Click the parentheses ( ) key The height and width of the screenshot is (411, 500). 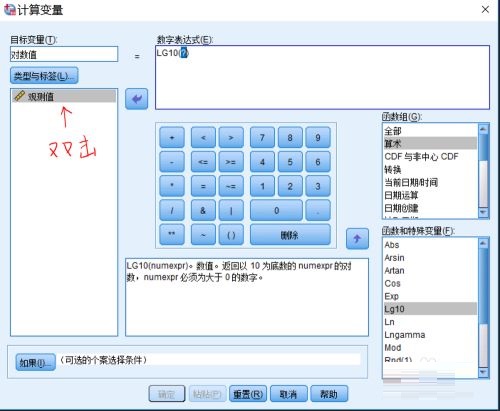[x=231, y=234]
